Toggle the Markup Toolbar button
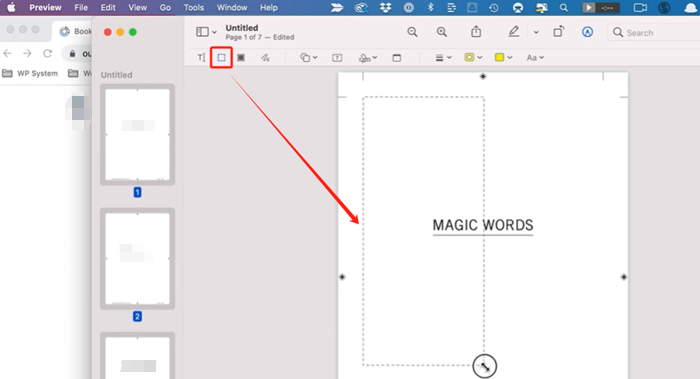The width and height of the screenshot is (700, 379). coord(588,32)
